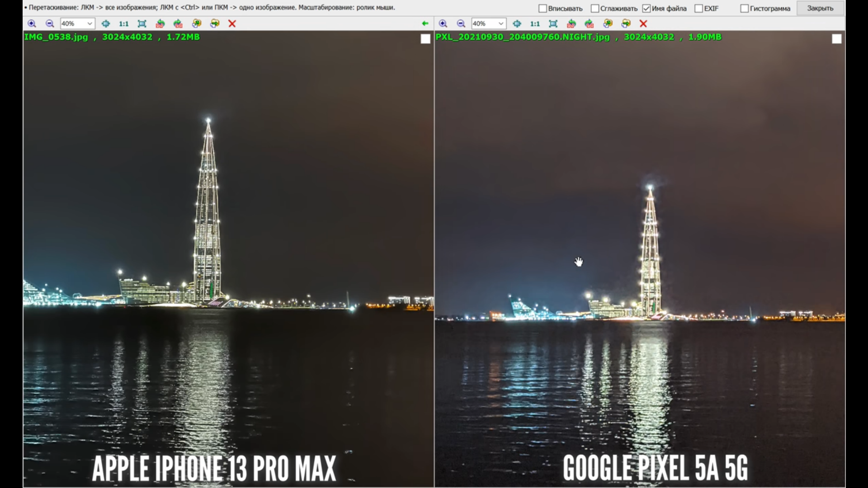The height and width of the screenshot is (488, 868).
Task: Rotate the right PXL image clockwise
Action: [589, 23]
